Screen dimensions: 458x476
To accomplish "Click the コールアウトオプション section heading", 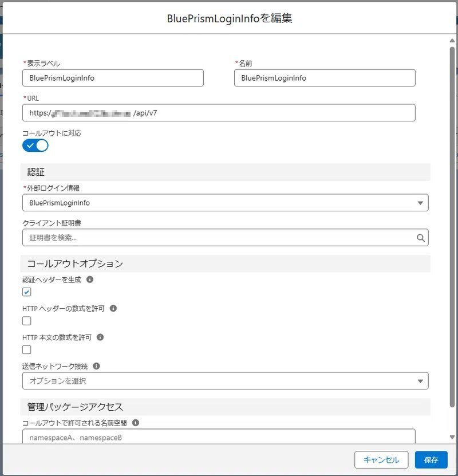I will tap(75, 263).
